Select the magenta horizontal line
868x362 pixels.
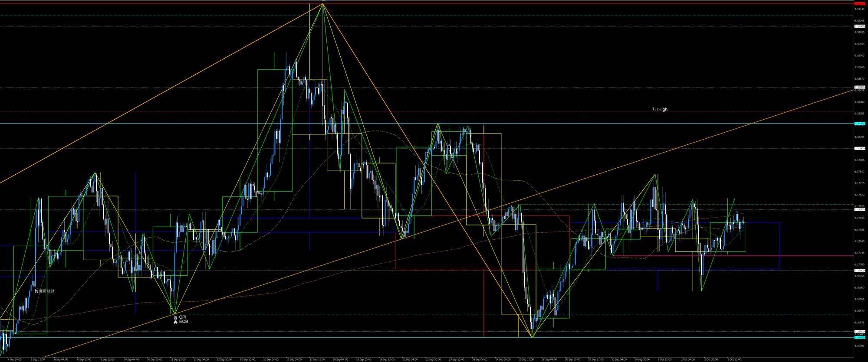coord(738,256)
